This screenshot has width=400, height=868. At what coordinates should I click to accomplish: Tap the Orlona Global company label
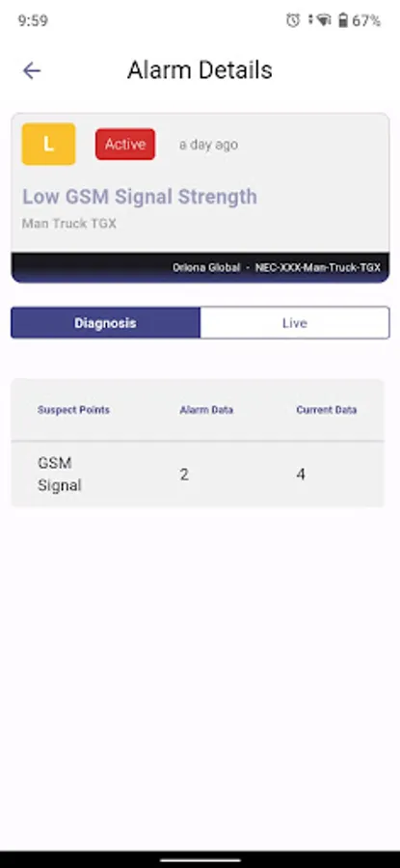click(206, 267)
